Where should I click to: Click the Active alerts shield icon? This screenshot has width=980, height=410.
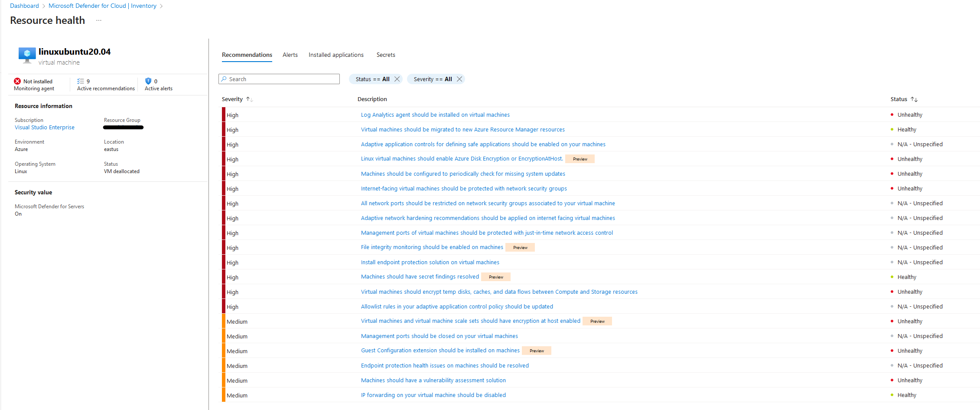point(148,81)
